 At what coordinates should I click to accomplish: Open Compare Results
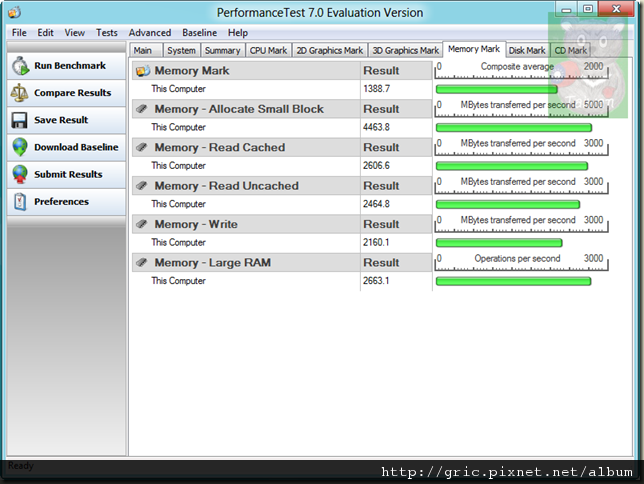point(67,93)
